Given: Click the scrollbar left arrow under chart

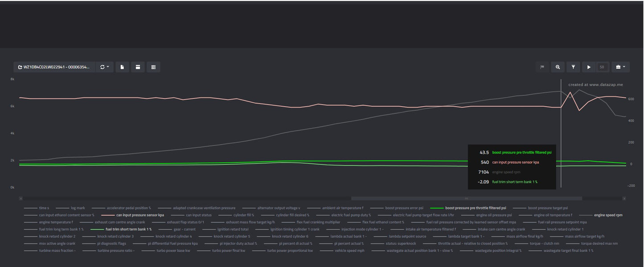Looking at the screenshot, I should [21, 198].
